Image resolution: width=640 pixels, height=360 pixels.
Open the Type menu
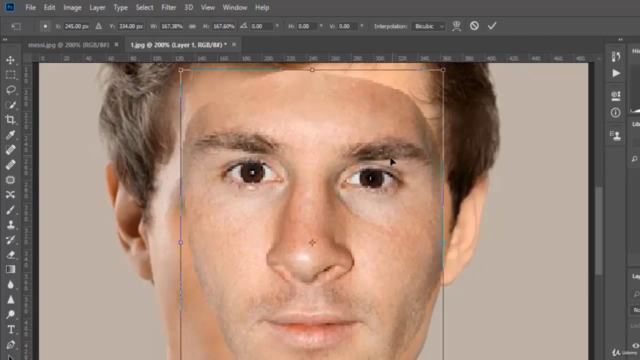pos(120,7)
